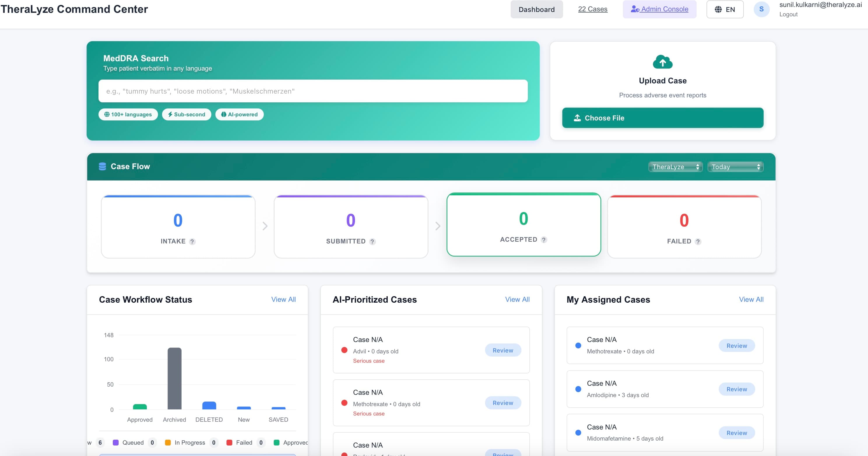Image resolution: width=868 pixels, height=456 pixels.
Task: Click the globe icon in EN button
Action: [x=718, y=9]
